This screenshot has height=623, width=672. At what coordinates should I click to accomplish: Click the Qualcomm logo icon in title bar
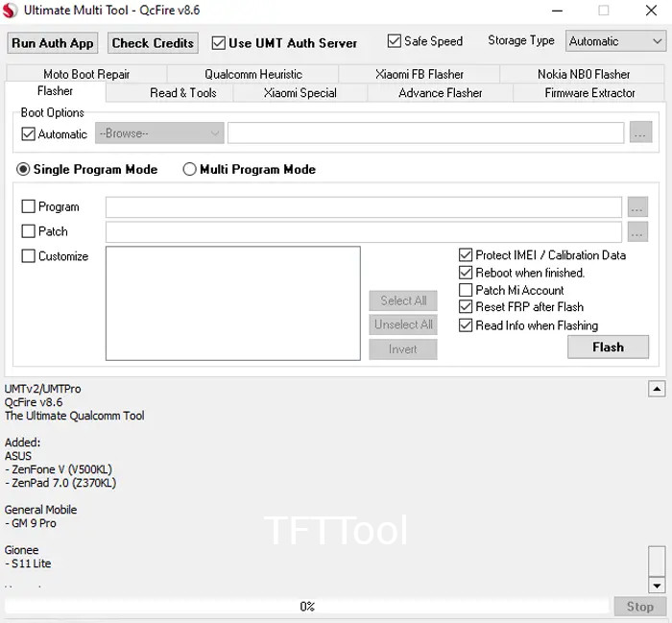(x=12, y=11)
